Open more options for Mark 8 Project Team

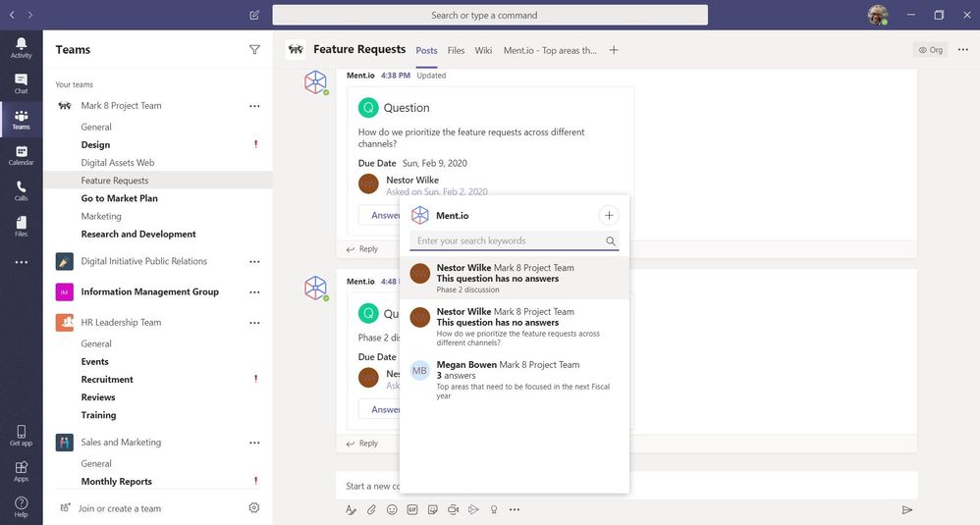coord(254,106)
